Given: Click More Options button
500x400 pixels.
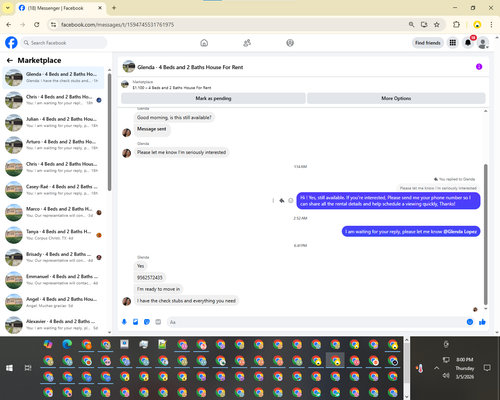Looking at the screenshot, I should 396,98.
